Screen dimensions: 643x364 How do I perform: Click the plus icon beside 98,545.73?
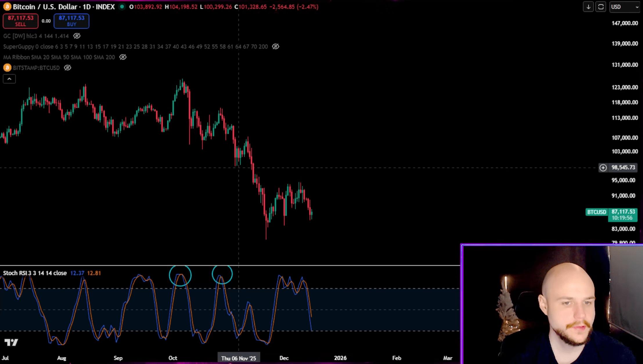point(603,167)
